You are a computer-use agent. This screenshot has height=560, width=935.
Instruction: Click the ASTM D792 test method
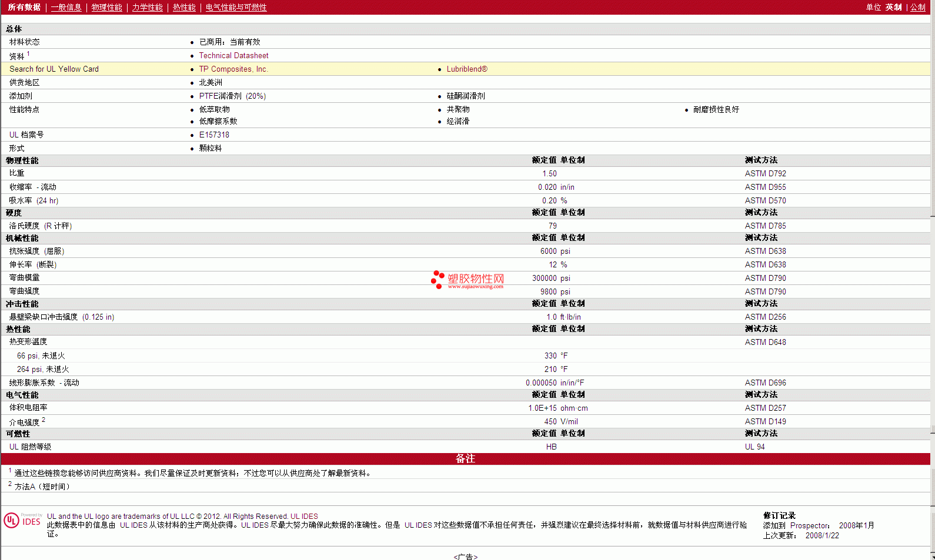tap(766, 174)
